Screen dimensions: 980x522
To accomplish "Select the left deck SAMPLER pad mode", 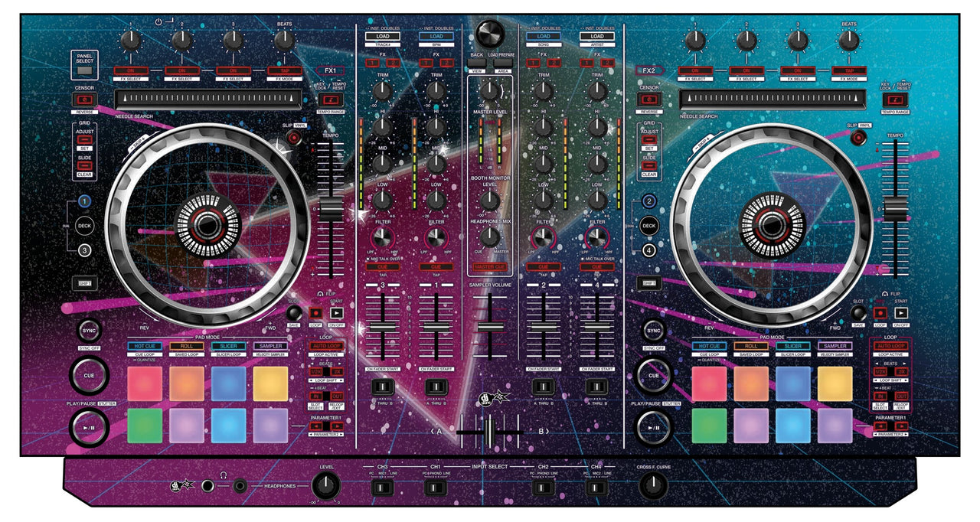I will coord(270,347).
